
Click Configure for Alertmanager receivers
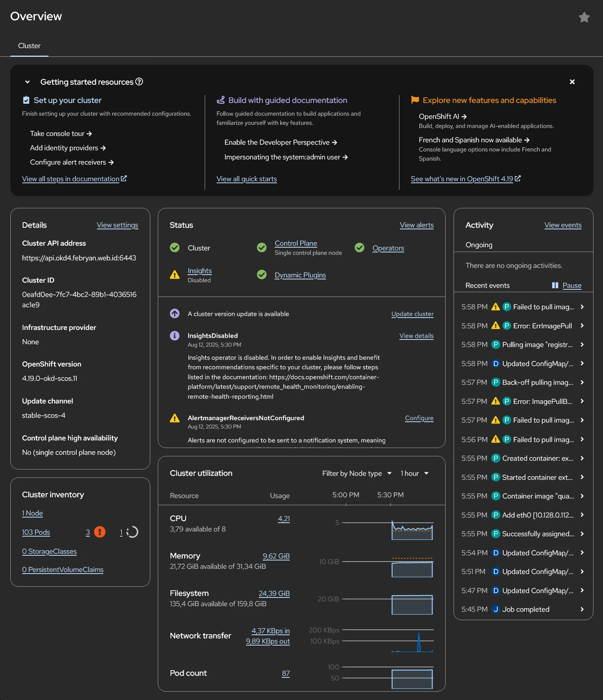click(419, 418)
